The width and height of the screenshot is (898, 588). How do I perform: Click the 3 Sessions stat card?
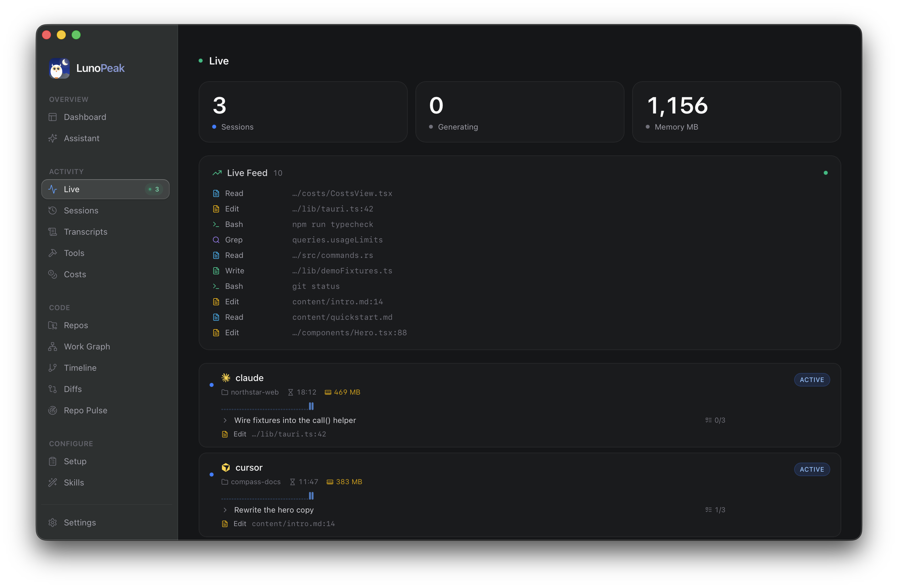click(303, 112)
